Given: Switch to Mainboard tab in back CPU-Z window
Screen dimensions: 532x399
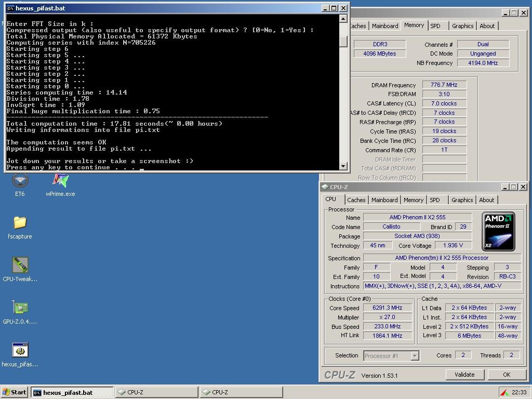Looking at the screenshot, I should pyautogui.click(x=385, y=26).
